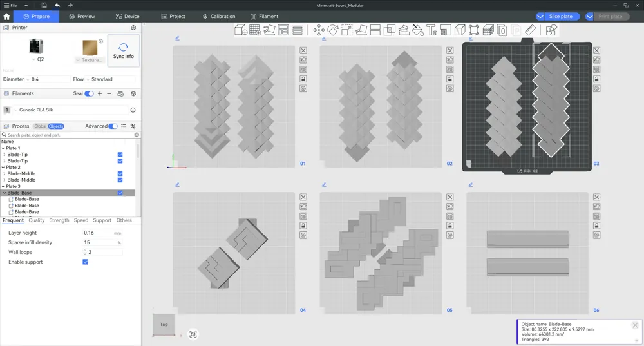Click the fit-view camera icon near Top cube

(193, 334)
